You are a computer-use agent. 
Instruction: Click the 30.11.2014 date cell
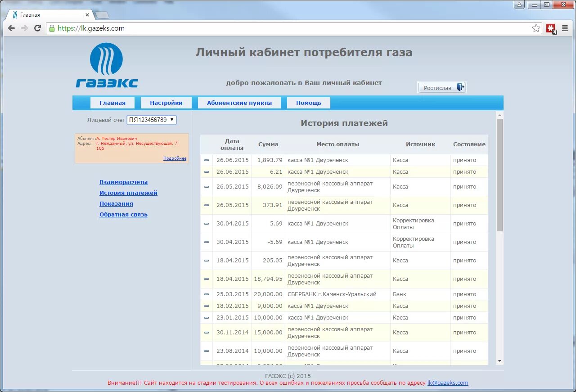pyautogui.click(x=232, y=333)
